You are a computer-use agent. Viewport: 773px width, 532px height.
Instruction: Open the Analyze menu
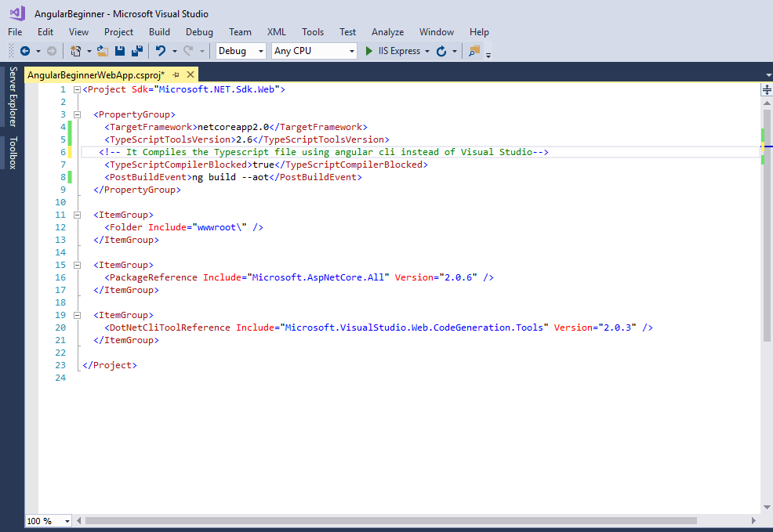pyautogui.click(x=387, y=32)
